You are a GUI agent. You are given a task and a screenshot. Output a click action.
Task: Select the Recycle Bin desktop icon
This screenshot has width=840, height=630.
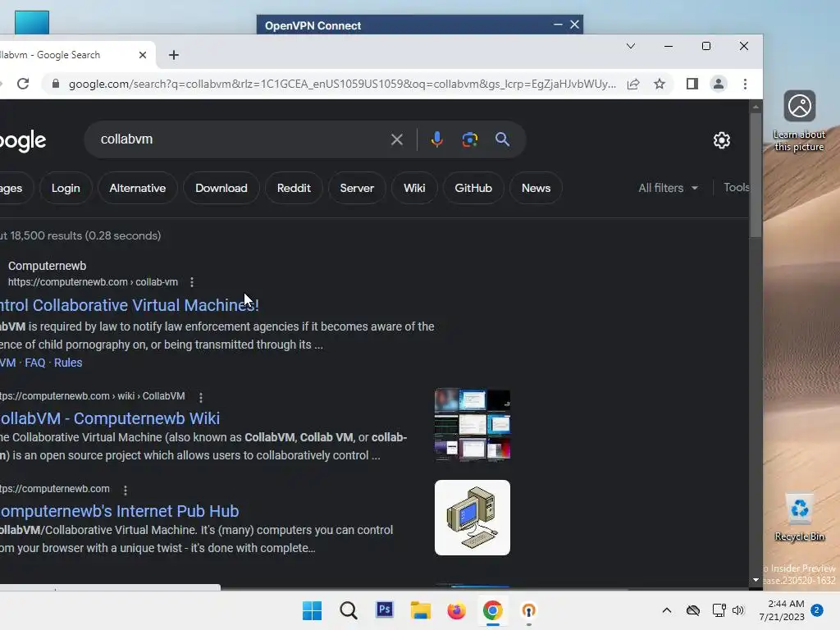coord(799,518)
